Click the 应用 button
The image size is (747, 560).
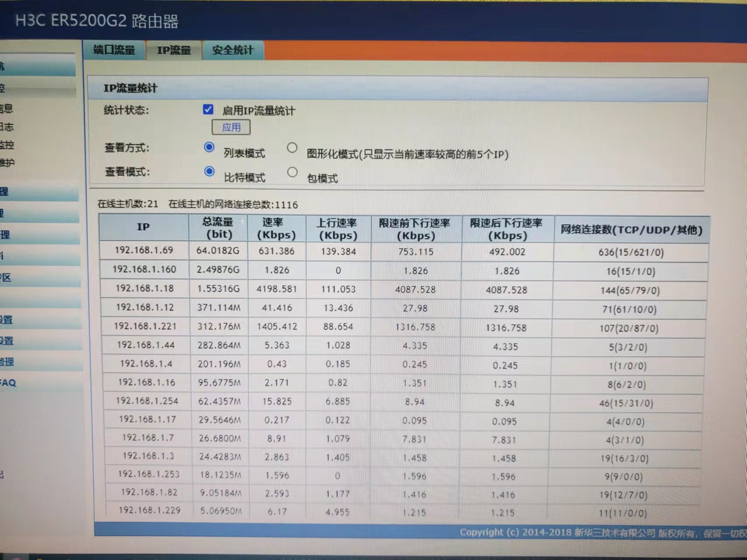point(231,127)
